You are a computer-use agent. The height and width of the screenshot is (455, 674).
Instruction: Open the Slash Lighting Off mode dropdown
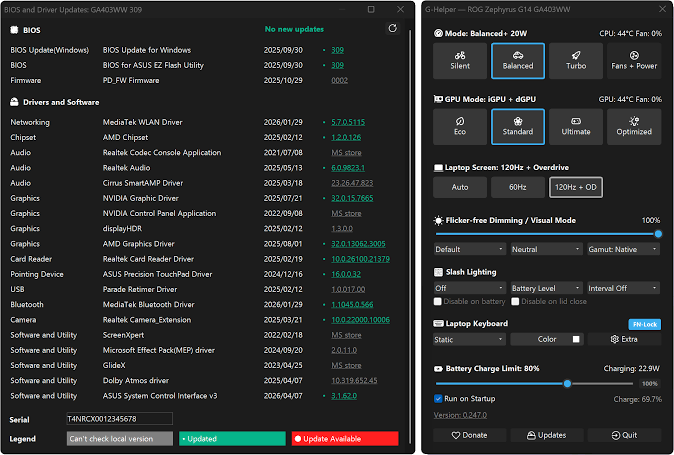click(469, 288)
